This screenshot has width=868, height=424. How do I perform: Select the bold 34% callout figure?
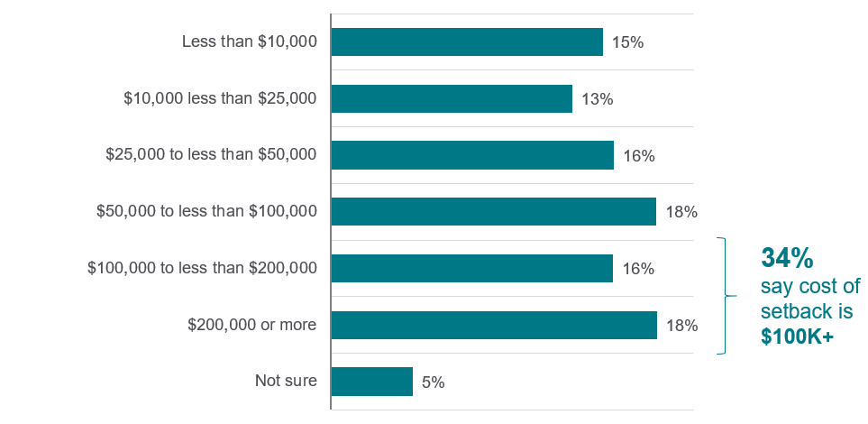pos(787,259)
